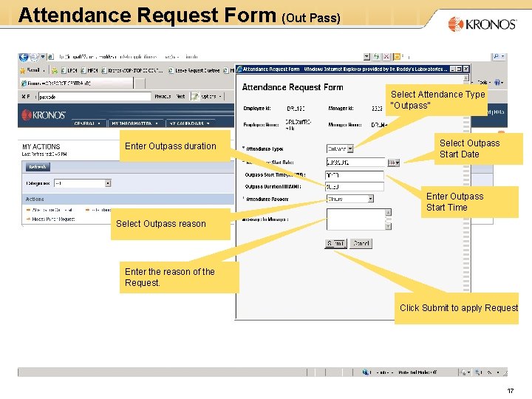The height and width of the screenshot is (399, 532).
Task: Open the Kronos Workforce Central favorite link
Action: [132, 71]
